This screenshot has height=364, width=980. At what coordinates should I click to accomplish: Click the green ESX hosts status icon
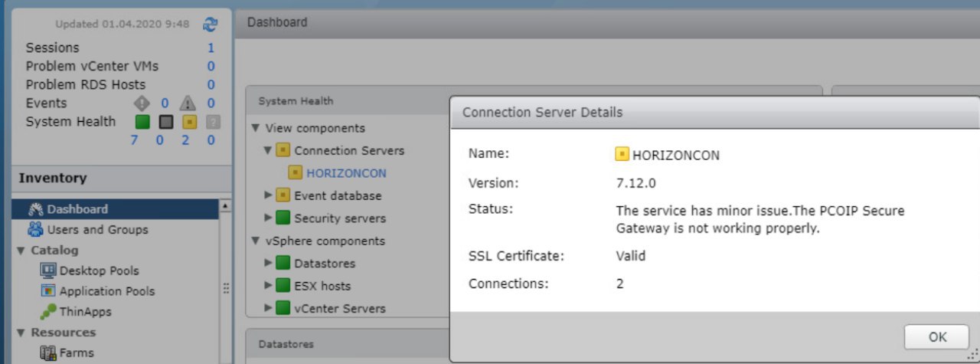pyautogui.click(x=283, y=286)
